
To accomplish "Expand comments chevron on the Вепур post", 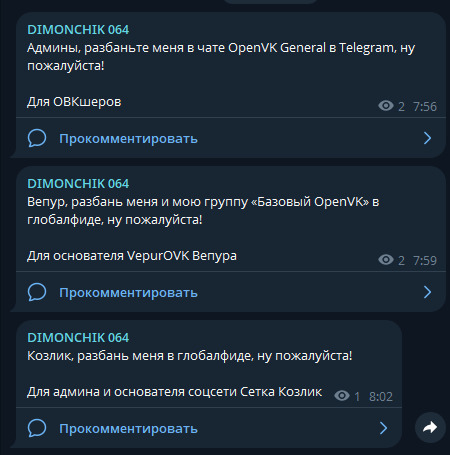I will (x=427, y=292).
